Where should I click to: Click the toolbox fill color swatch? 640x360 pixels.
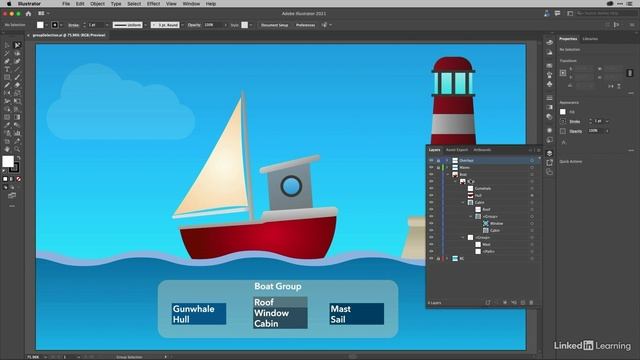pyautogui.click(x=8, y=161)
